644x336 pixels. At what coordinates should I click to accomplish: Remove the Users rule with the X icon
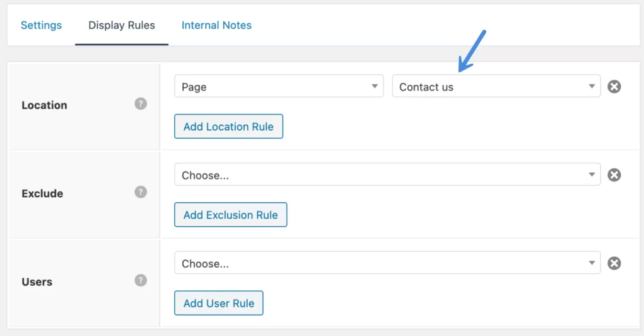614,263
